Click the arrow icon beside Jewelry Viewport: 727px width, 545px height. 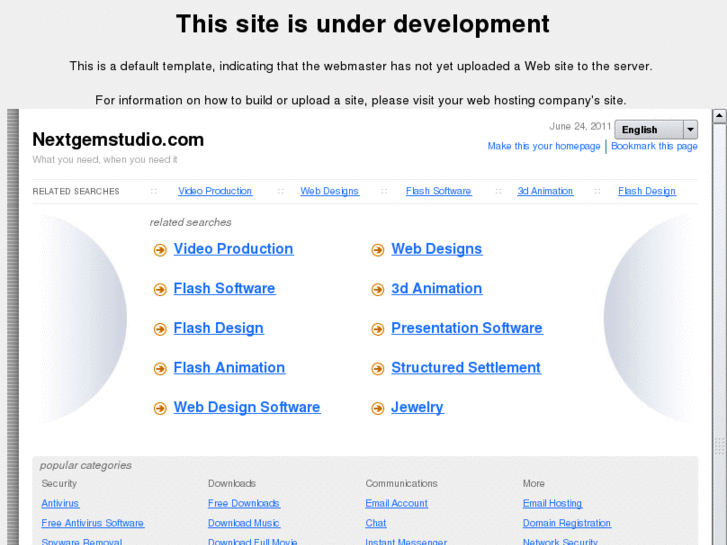pyautogui.click(x=378, y=409)
